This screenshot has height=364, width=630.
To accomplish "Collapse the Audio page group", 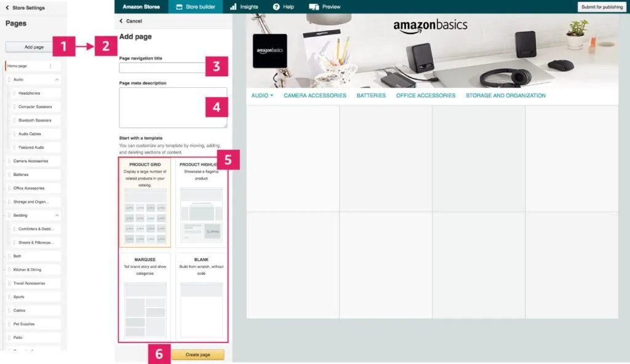I will pyautogui.click(x=57, y=79).
